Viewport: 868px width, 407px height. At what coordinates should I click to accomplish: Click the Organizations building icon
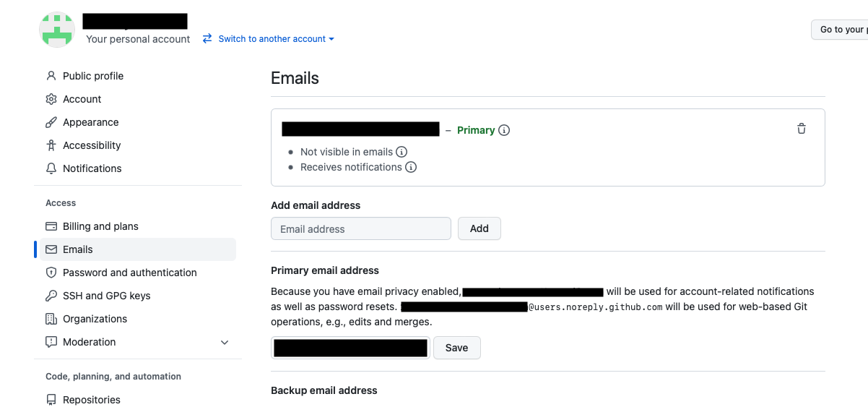pyautogui.click(x=51, y=319)
